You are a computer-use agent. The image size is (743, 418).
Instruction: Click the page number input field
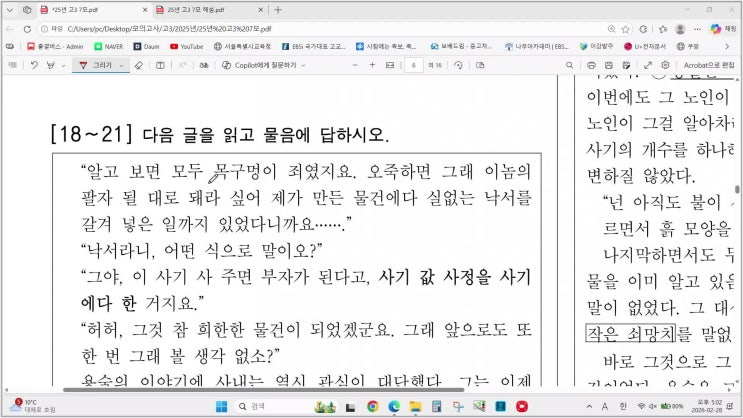pyautogui.click(x=412, y=65)
